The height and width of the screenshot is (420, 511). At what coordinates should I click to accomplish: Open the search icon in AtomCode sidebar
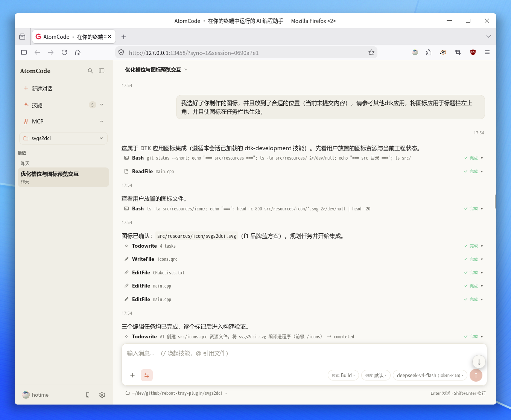(x=90, y=71)
